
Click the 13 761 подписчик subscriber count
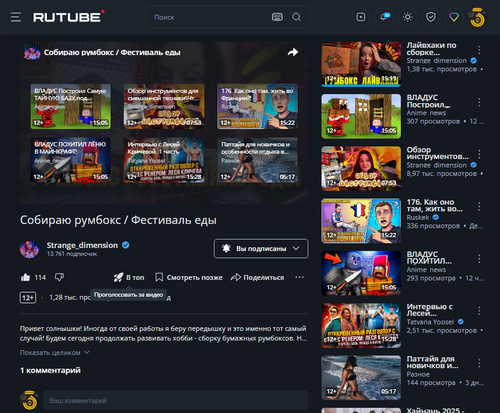pos(72,254)
